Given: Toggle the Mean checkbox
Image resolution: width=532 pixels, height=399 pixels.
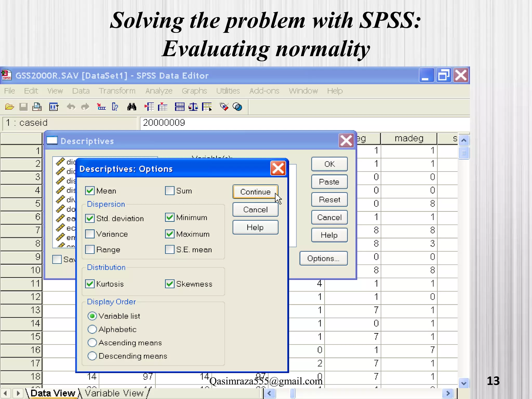Looking at the screenshot, I should pyautogui.click(x=90, y=191).
